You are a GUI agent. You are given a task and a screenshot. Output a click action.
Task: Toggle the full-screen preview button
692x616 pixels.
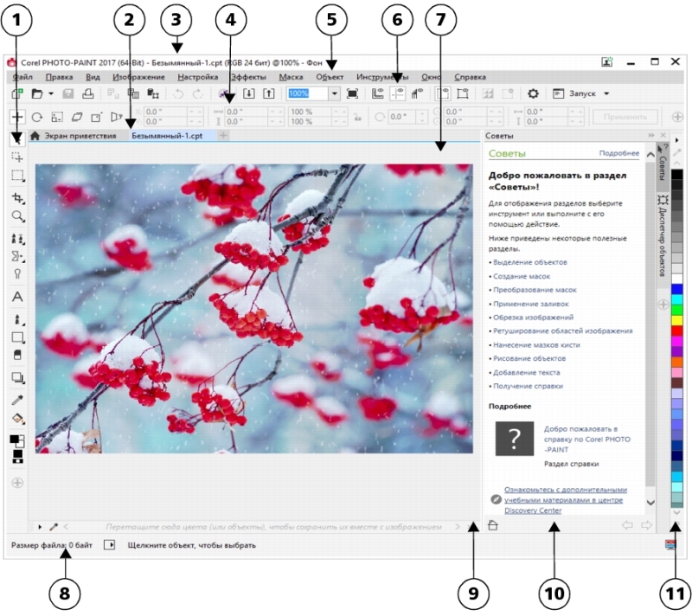point(353,93)
